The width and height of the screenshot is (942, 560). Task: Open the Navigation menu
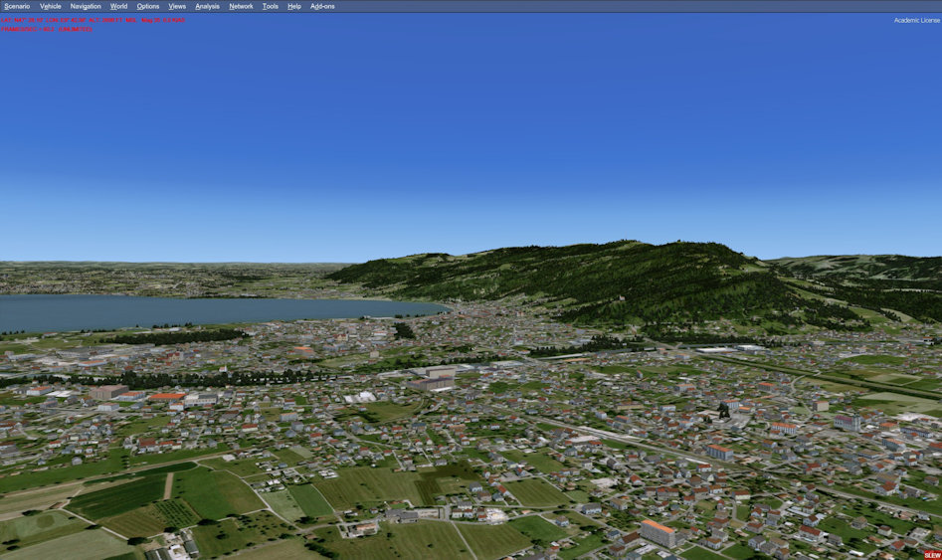coord(86,6)
